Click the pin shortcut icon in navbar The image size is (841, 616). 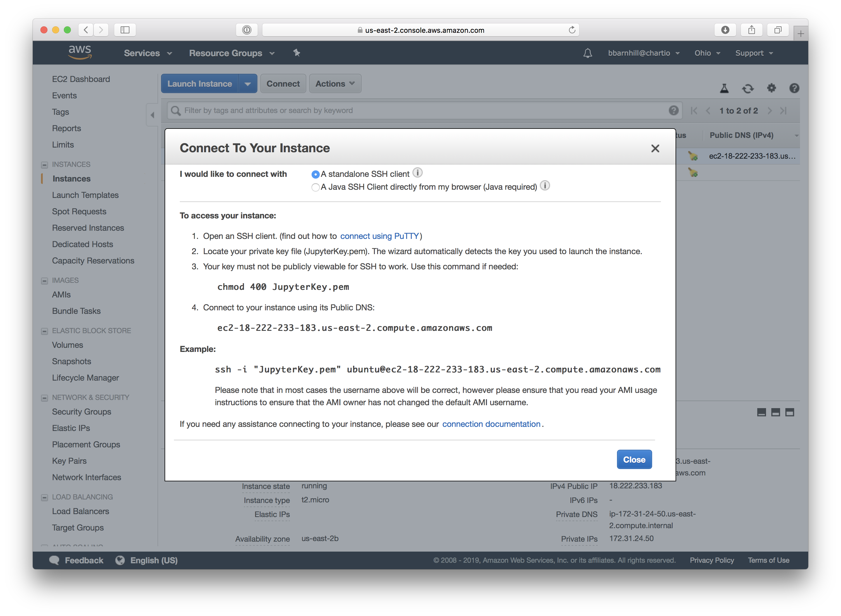coord(297,53)
